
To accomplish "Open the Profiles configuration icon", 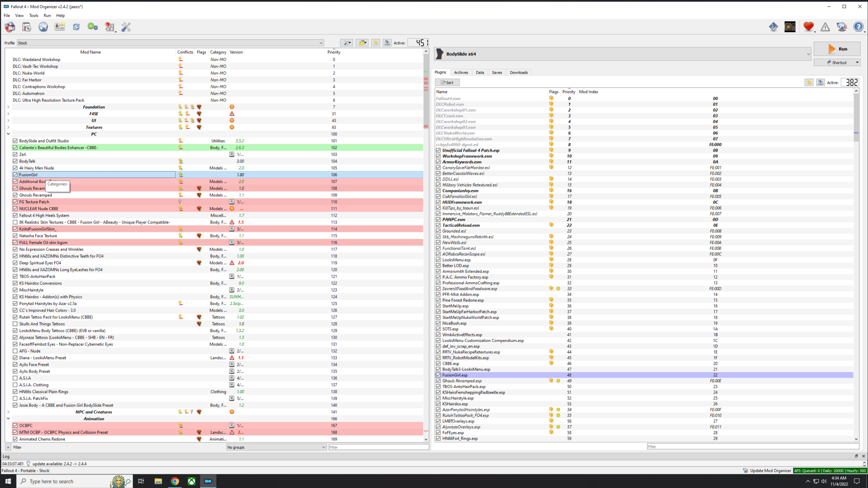I will [x=60, y=27].
